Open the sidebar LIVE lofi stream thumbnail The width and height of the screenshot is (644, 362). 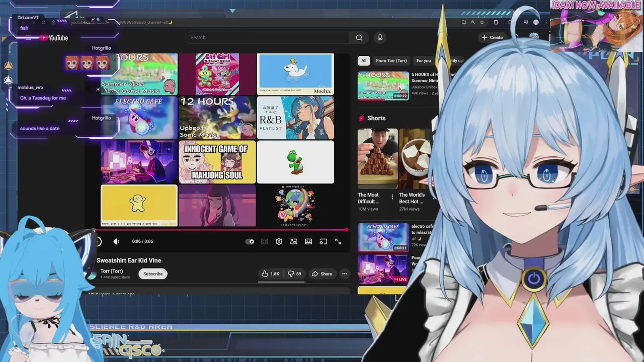tap(383, 269)
